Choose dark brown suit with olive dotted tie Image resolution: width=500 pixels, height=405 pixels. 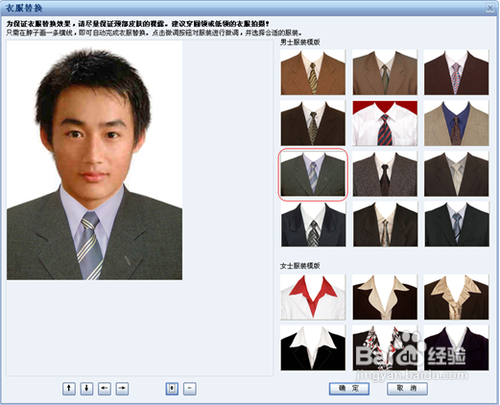pos(313,123)
